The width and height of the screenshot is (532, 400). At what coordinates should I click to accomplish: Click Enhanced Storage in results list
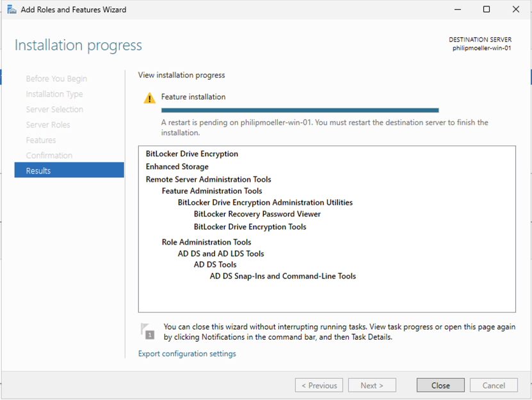[x=177, y=166]
